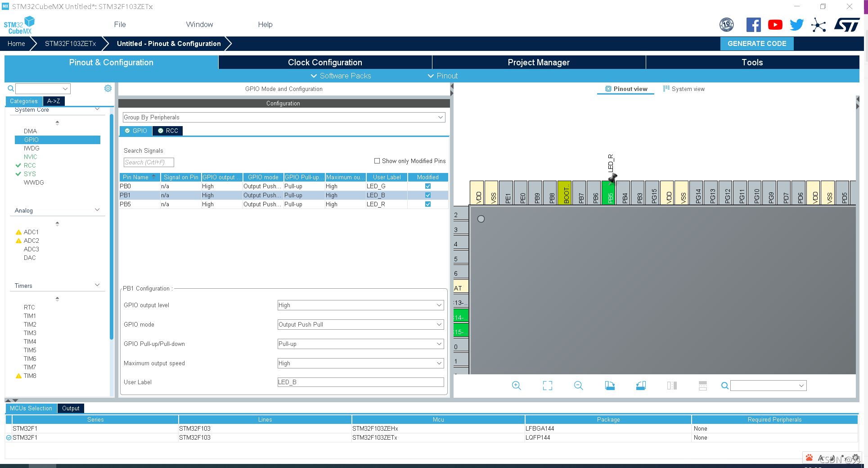Click the PB6 pin on the chip
868x468 pixels.
(x=594, y=193)
